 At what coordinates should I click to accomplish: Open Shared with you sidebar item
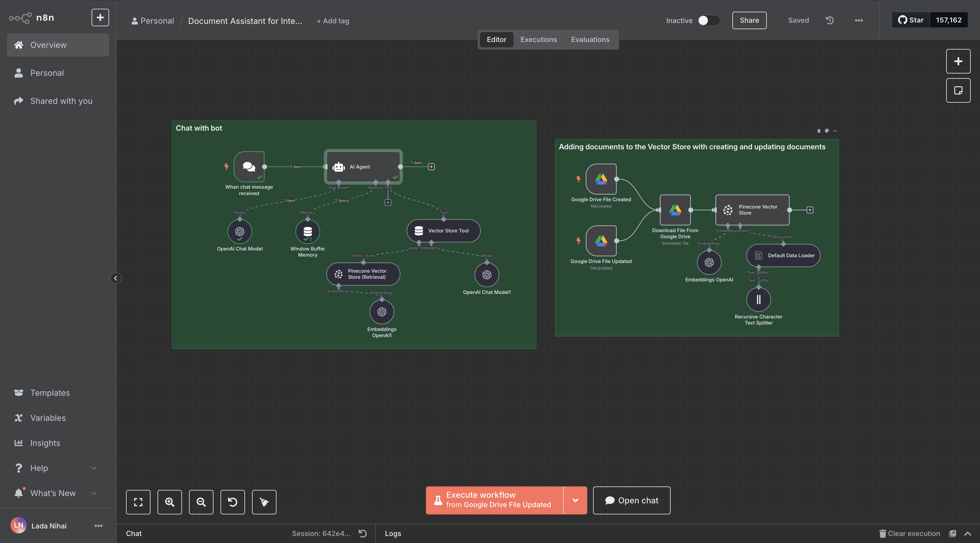pyautogui.click(x=58, y=101)
